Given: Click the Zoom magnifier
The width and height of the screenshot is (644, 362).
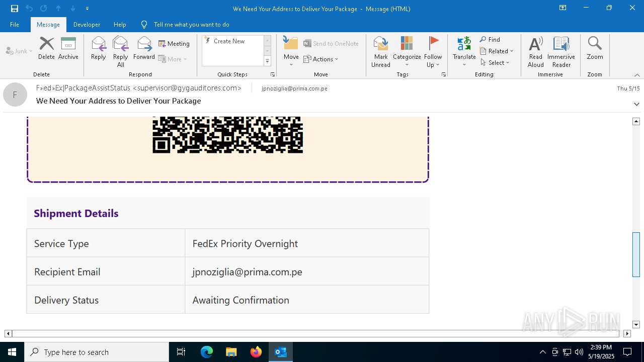Looking at the screenshot, I should coord(595,49).
